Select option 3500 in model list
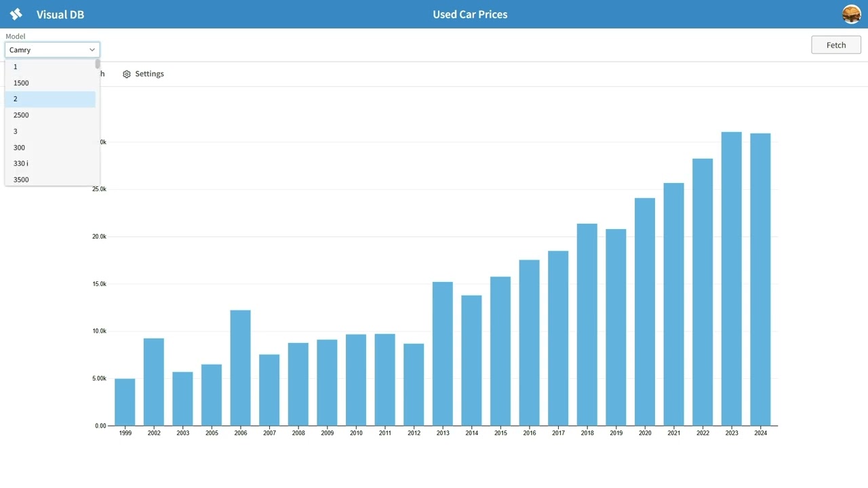 (x=50, y=179)
